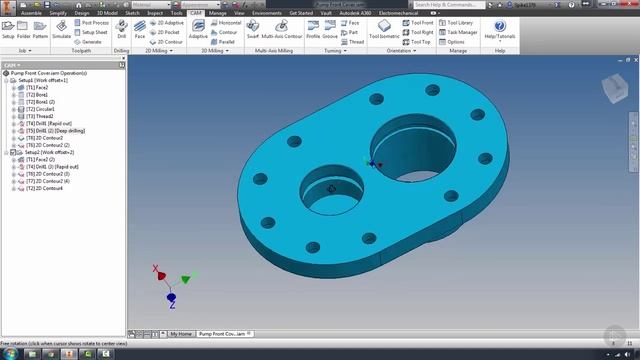Switch to the Assemble ribbon tab
Viewport: 640px width, 360px height.
[x=31, y=13]
